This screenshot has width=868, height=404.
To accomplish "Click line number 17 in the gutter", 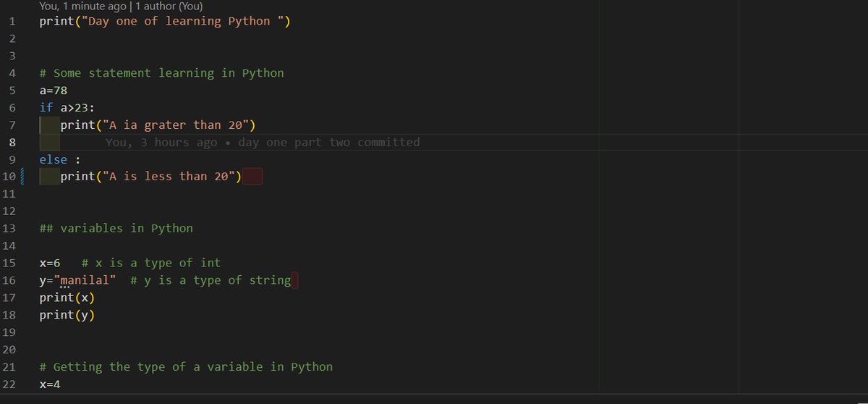I will pyautogui.click(x=9, y=298).
